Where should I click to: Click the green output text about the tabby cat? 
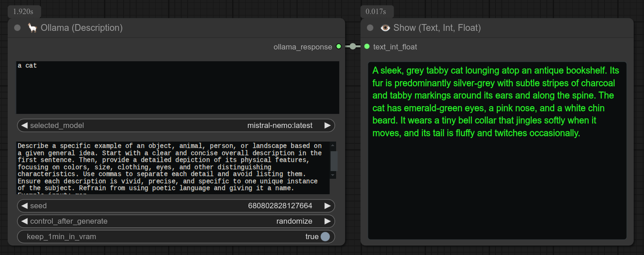[496, 102]
